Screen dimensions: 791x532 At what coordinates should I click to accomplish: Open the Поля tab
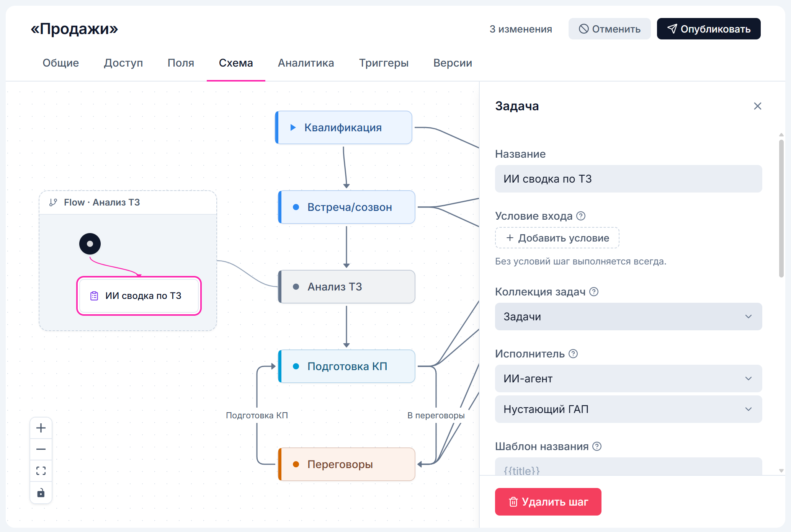coord(181,63)
